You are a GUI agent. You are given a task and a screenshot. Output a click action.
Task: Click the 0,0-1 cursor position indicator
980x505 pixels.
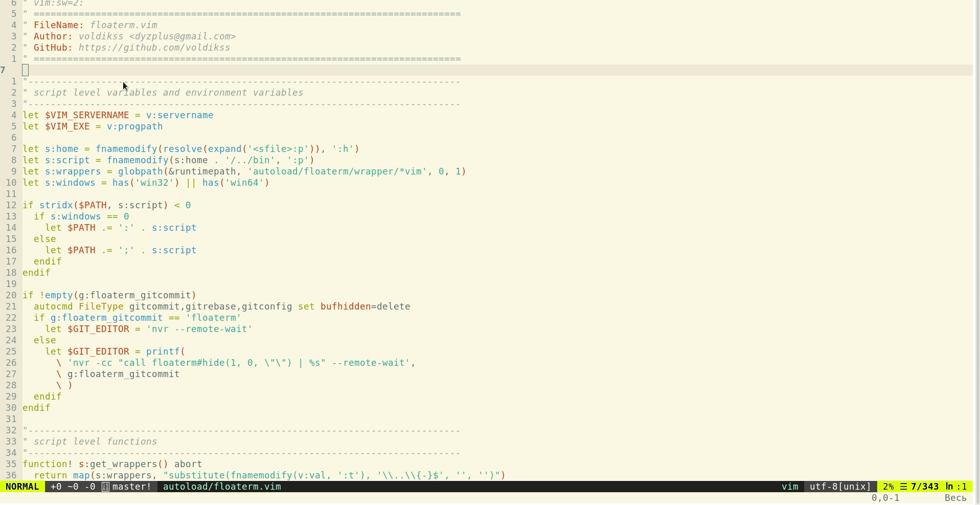885,497
